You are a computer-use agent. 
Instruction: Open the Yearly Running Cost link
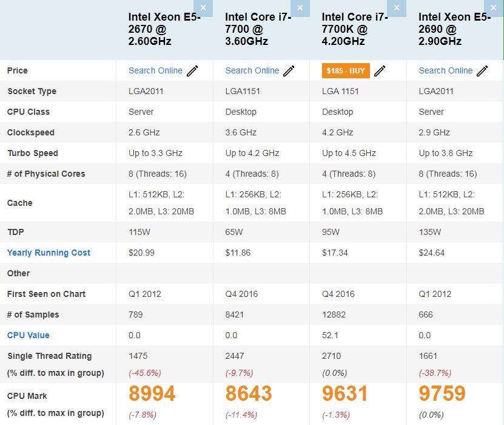pos(49,253)
